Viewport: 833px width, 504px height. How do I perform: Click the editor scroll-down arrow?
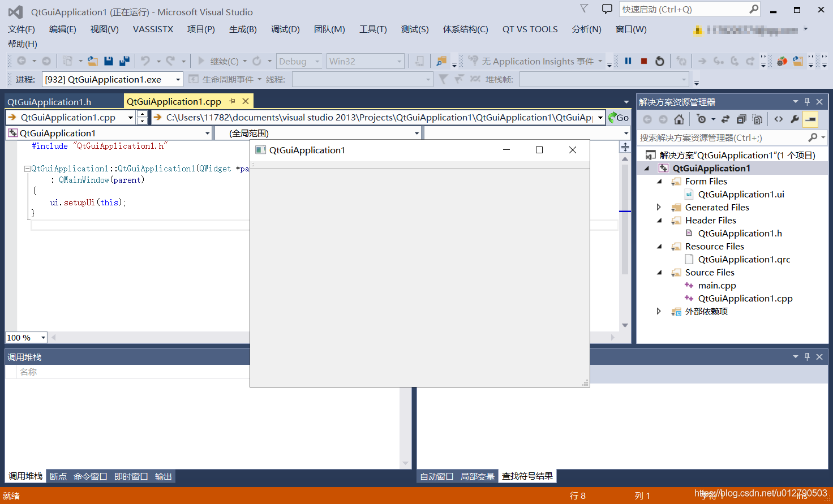click(x=625, y=325)
